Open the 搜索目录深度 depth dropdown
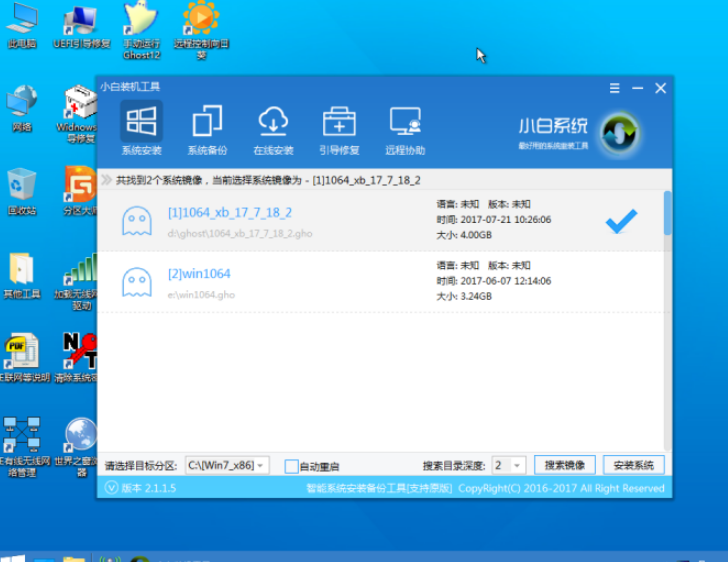The width and height of the screenshot is (728, 562). coord(516,466)
